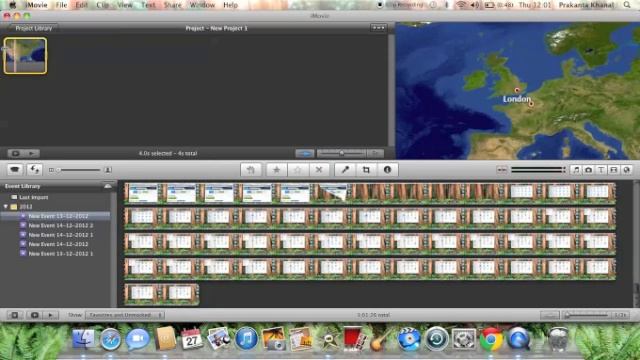Open the Window menu
Screen dimensions: 640x360
[x=202, y=5]
